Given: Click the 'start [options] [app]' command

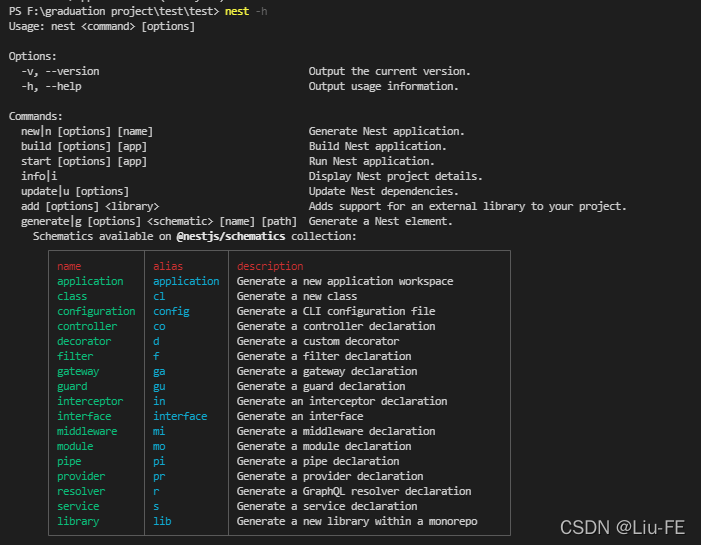Looking at the screenshot, I should (84, 161).
